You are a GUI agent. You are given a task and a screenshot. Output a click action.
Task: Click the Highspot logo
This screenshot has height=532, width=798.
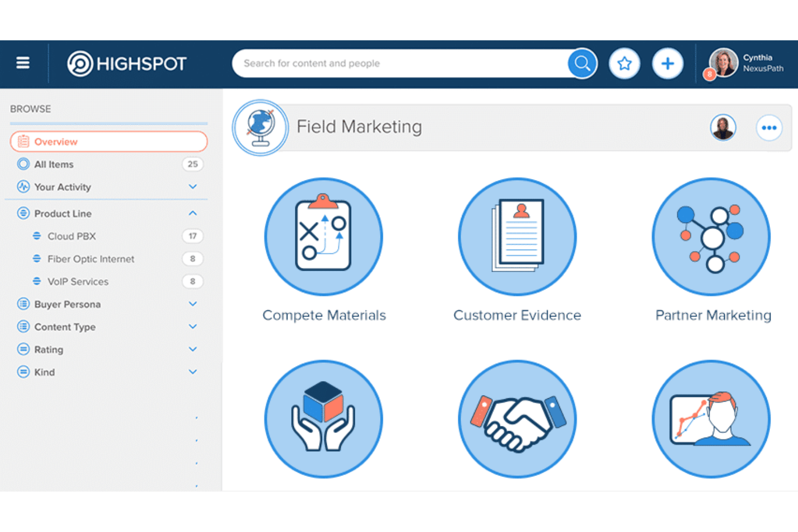(127, 64)
